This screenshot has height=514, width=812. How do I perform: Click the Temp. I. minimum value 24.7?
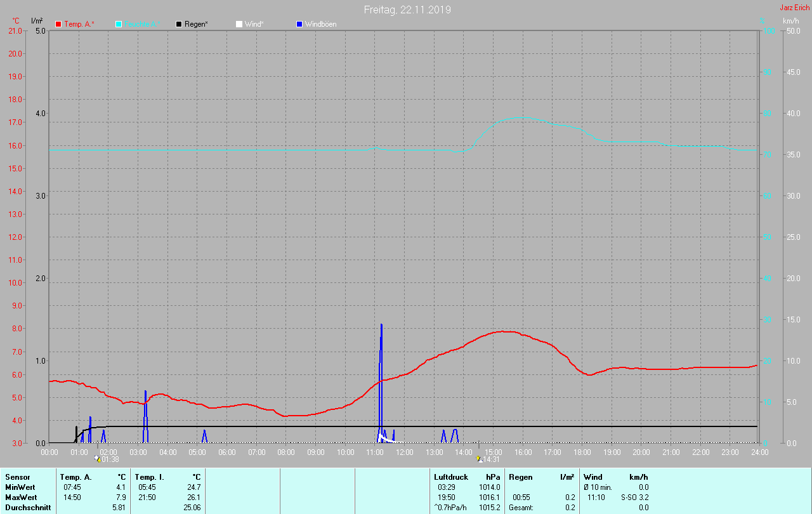(193, 487)
